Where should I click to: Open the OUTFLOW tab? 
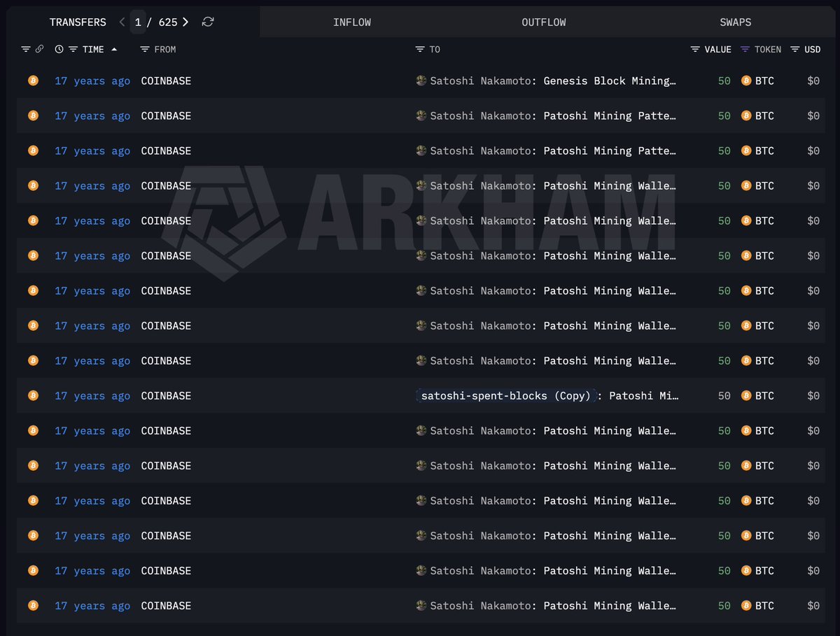coord(544,22)
